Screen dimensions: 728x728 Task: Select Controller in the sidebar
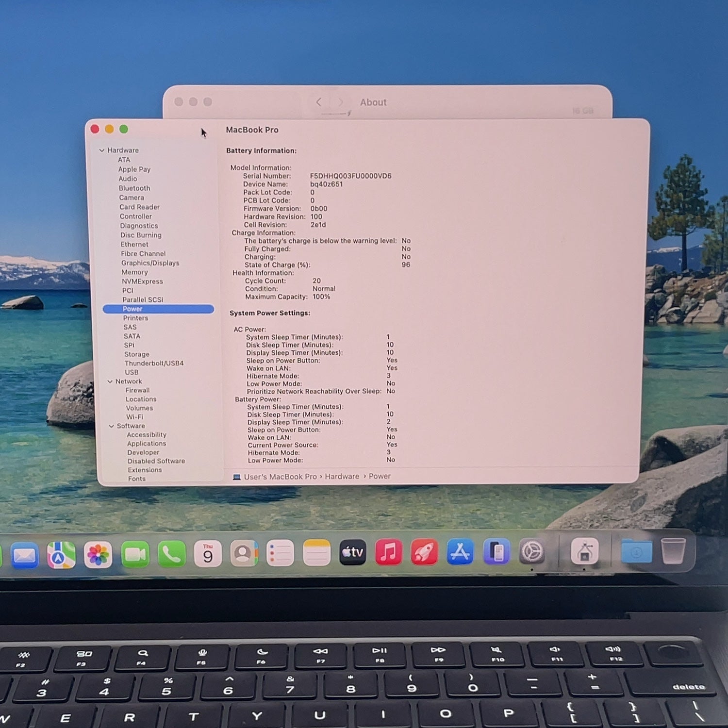[136, 216]
